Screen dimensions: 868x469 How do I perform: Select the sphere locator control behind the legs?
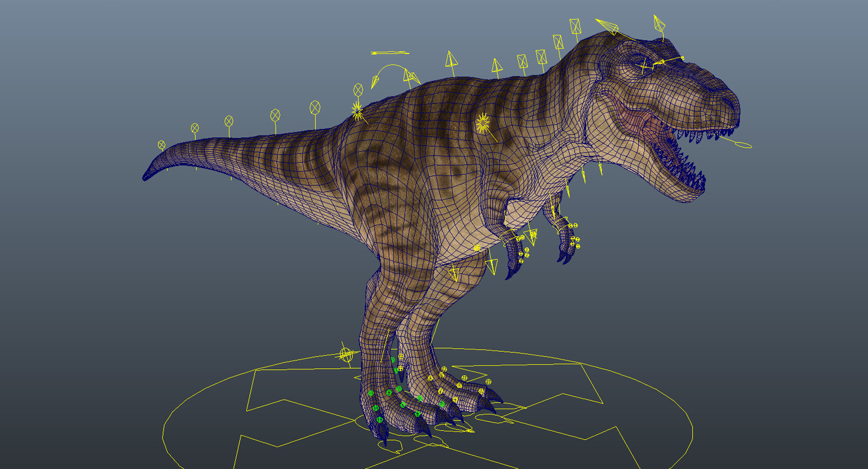346,354
